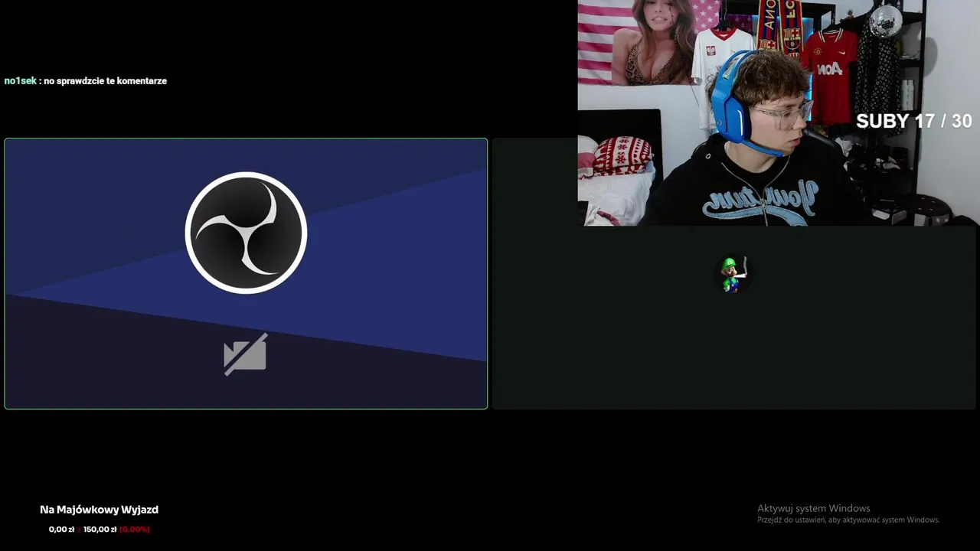Click the "Przejdź do ustawień" activation text

[x=848, y=520]
